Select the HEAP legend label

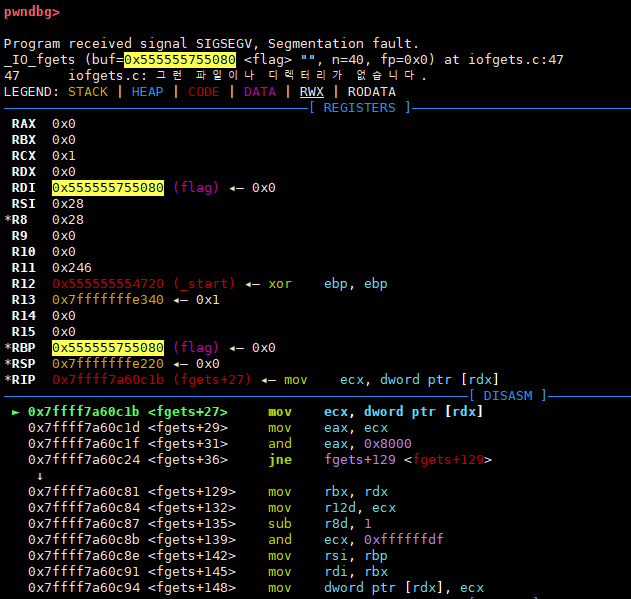click(x=147, y=92)
